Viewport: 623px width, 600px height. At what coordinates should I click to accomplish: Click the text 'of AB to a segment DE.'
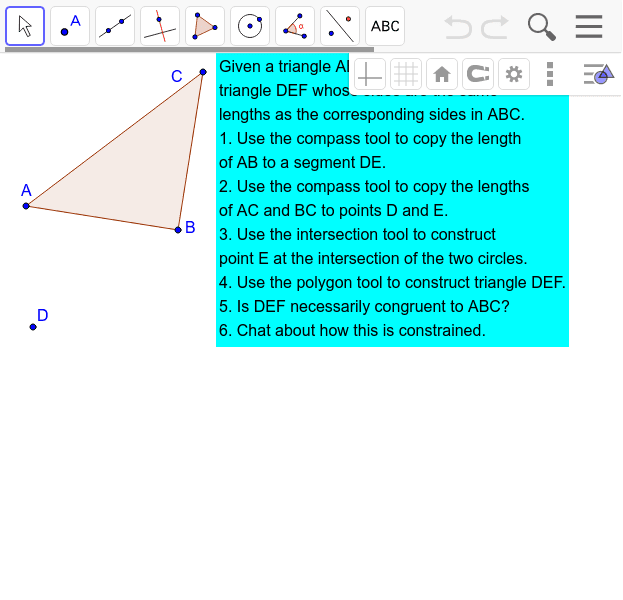pyautogui.click(x=302, y=163)
